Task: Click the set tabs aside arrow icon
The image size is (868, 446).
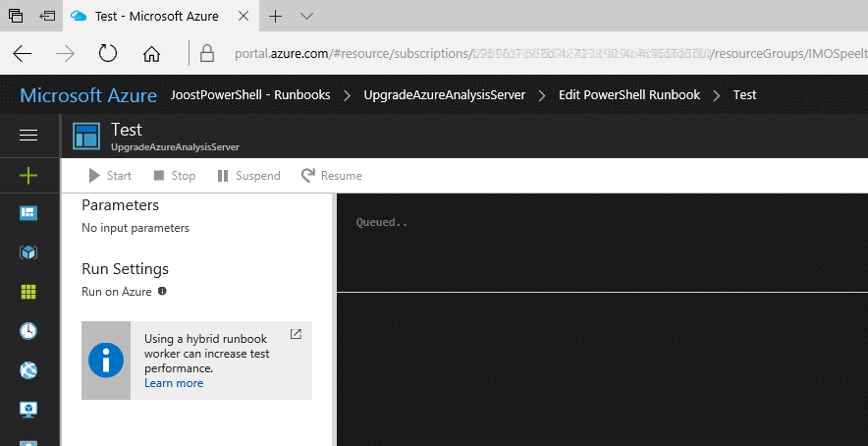Action: (47, 16)
